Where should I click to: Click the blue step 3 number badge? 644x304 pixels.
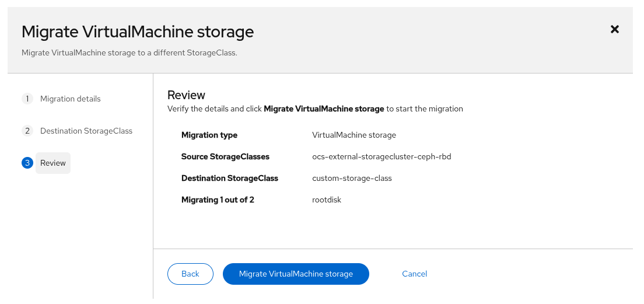(27, 163)
